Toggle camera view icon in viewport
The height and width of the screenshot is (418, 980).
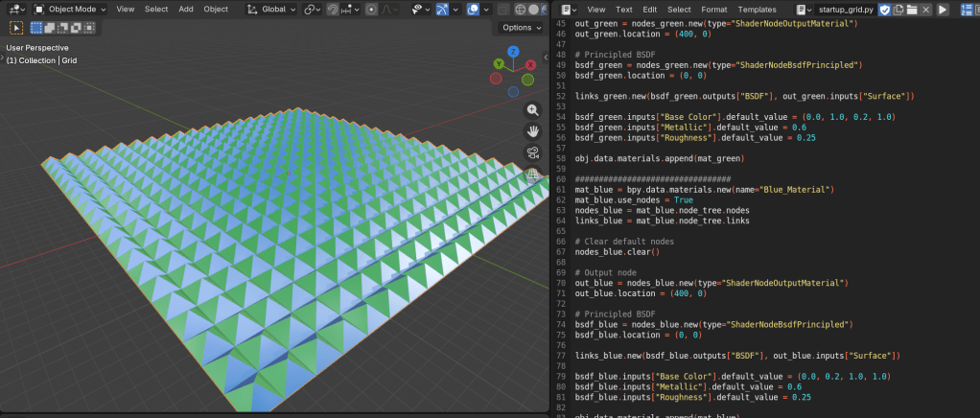[x=532, y=152]
